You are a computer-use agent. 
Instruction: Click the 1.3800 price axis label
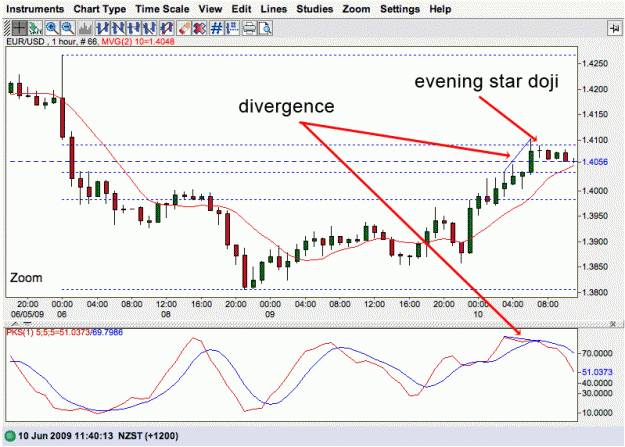pyautogui.click(x=595, y=292)
